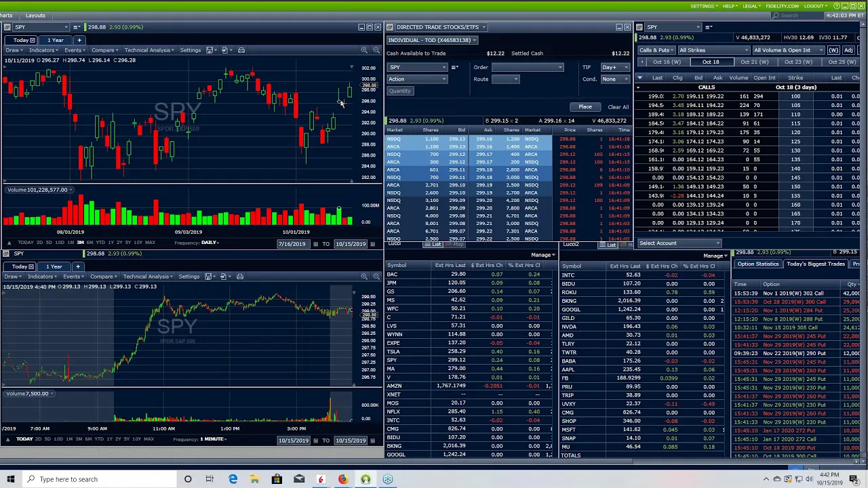This screenshot has width=868, height=488.
Task: Click Logout in the top bar
Action: 816,6
